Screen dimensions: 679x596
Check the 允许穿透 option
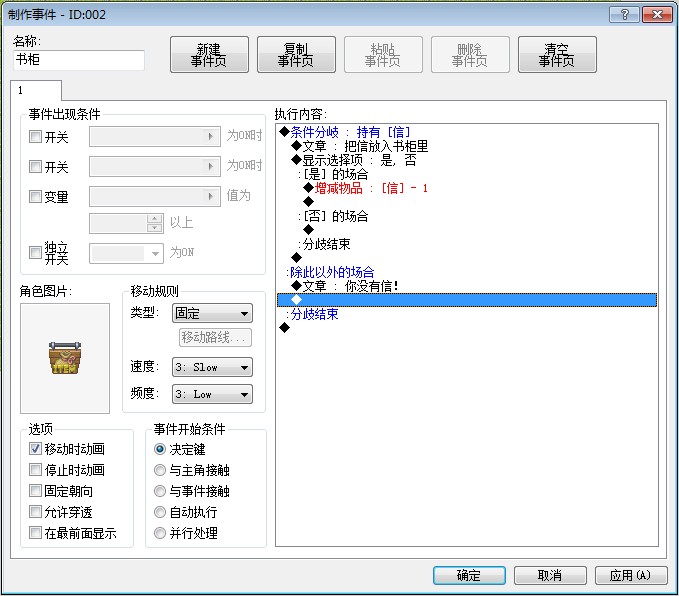point(35,512)
